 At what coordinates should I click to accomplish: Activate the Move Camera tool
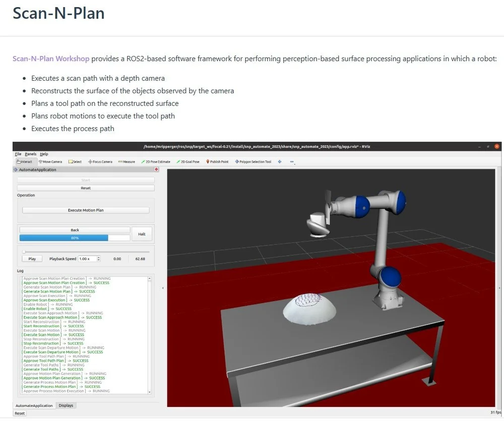point(50,162)
